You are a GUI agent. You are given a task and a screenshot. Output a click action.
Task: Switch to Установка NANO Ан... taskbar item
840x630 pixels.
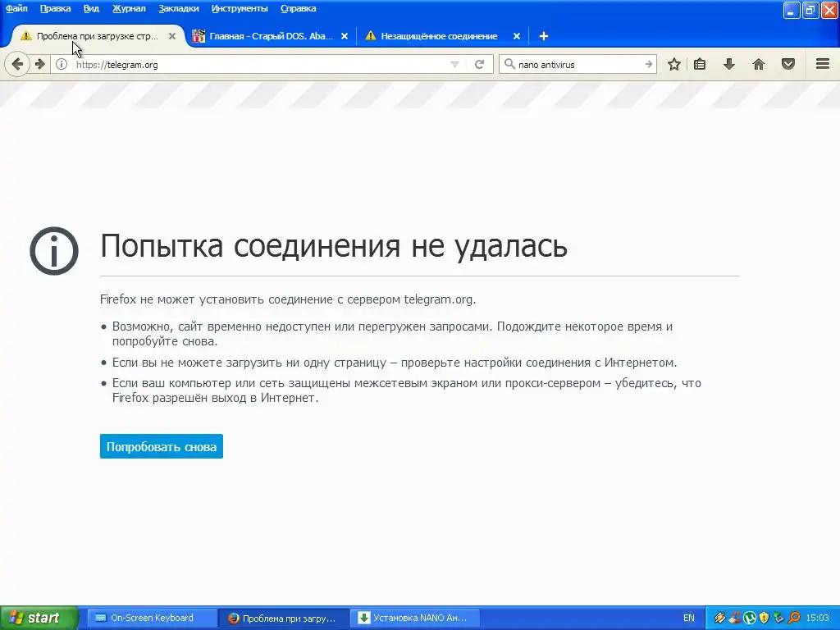(x=414, y=618)
